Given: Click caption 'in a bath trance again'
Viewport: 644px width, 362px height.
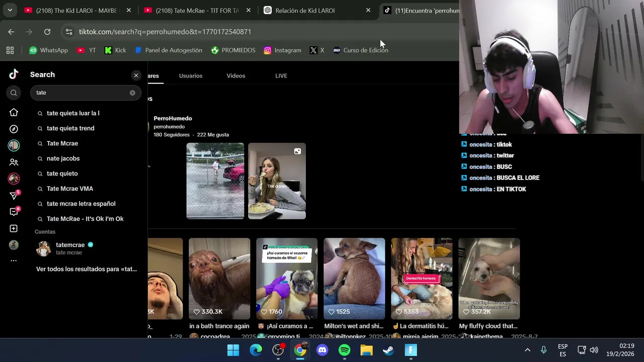Looking at the screenshot, I should [219, 326].
